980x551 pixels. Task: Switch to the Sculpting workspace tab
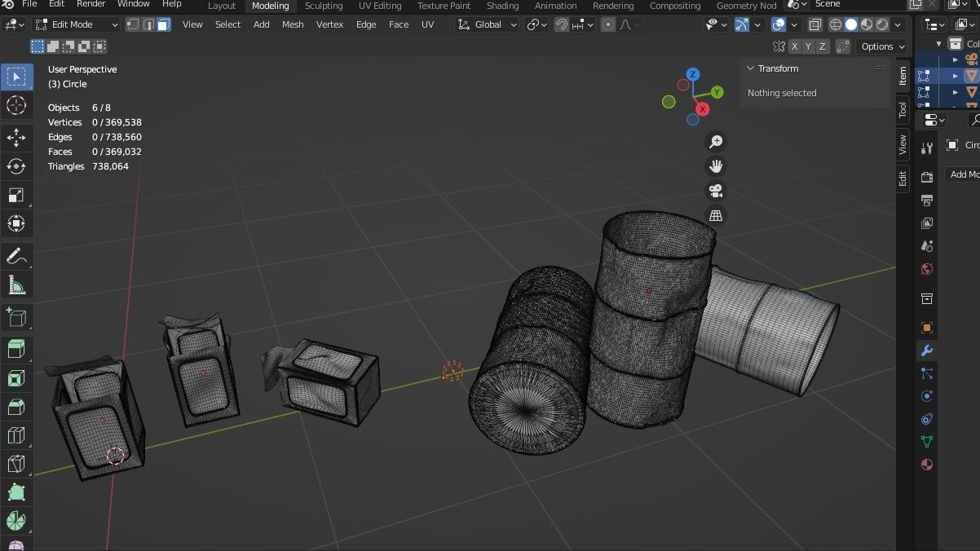click(x=324, y=6)
